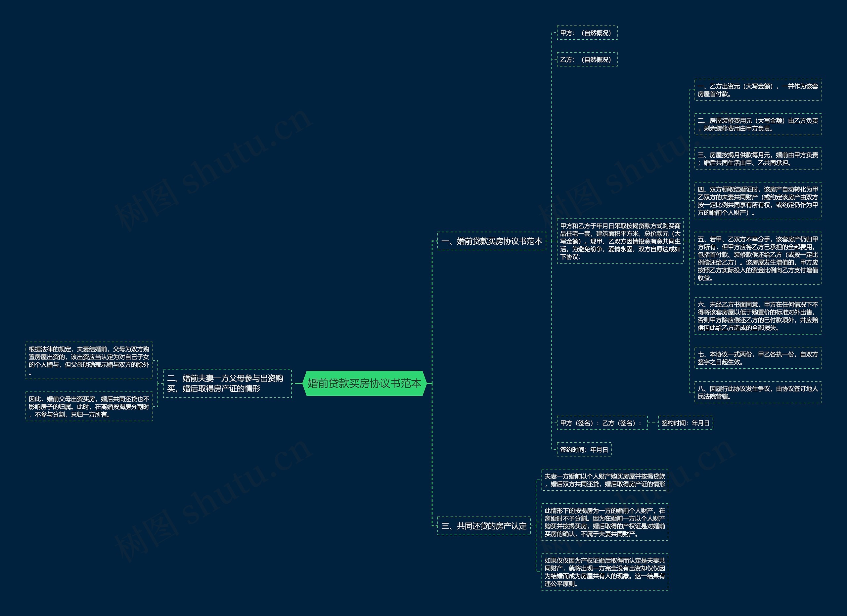
Task: Click node 此情形下的按揭房为一方的婚前个人财产
Action: tap(604, 522)
